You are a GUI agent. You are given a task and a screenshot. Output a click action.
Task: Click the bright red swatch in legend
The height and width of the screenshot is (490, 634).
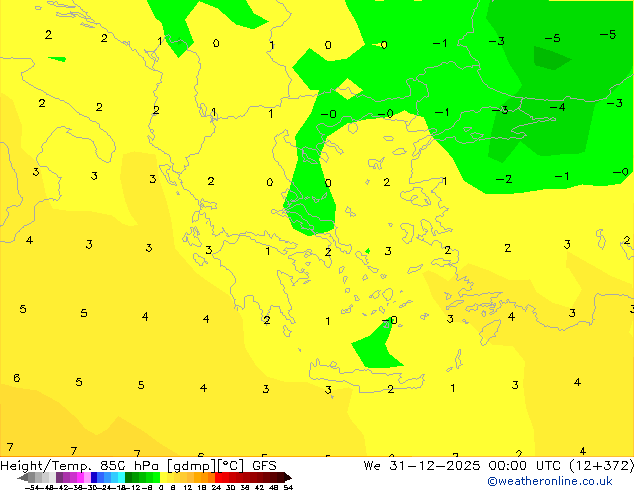point(218,477)
